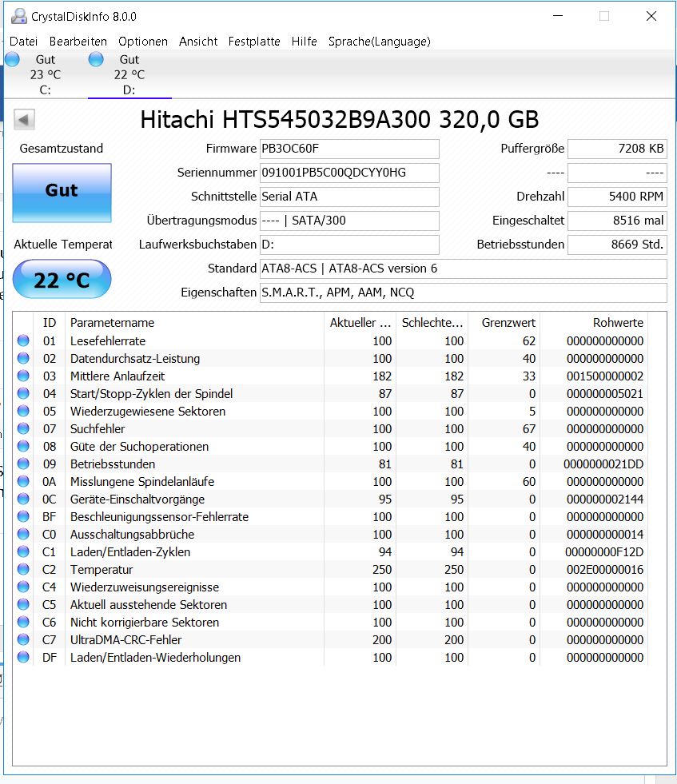This screenshot has height=784, width=677.
Task: Click the Laufwerksbuchstaben field D:
Action: (349, 245)
